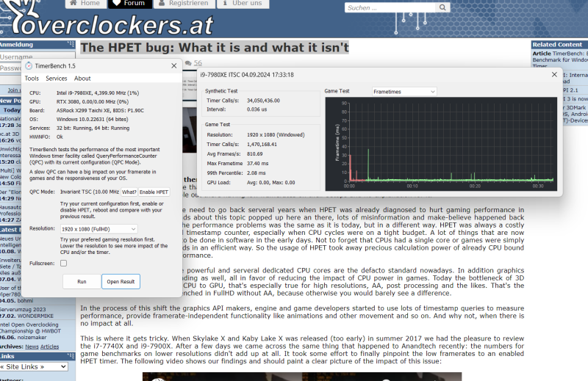Click the QPC Mode Invariant TSC value
Image resolution: width=588 pixels, height=381 pixels.
90,192
